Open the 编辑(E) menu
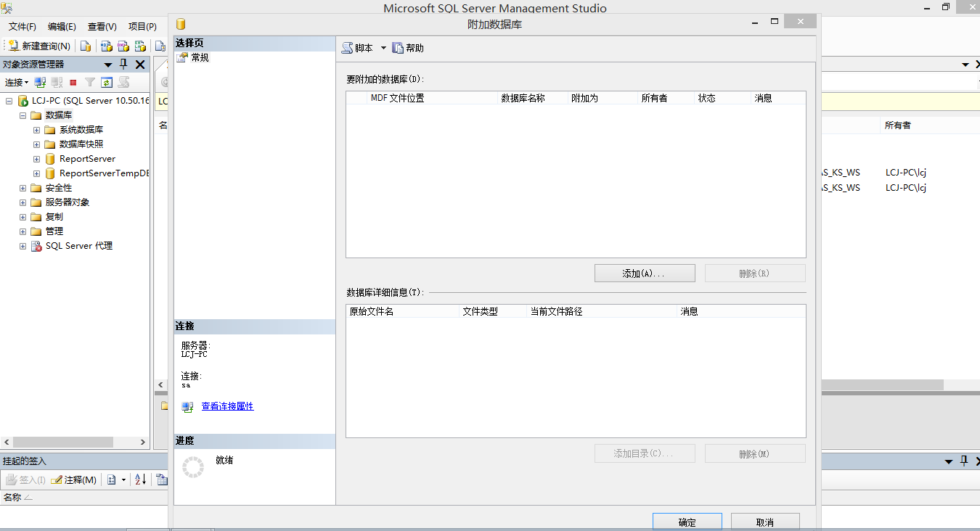This screenshot has width=980, height=531. click(x=62, y=26)
